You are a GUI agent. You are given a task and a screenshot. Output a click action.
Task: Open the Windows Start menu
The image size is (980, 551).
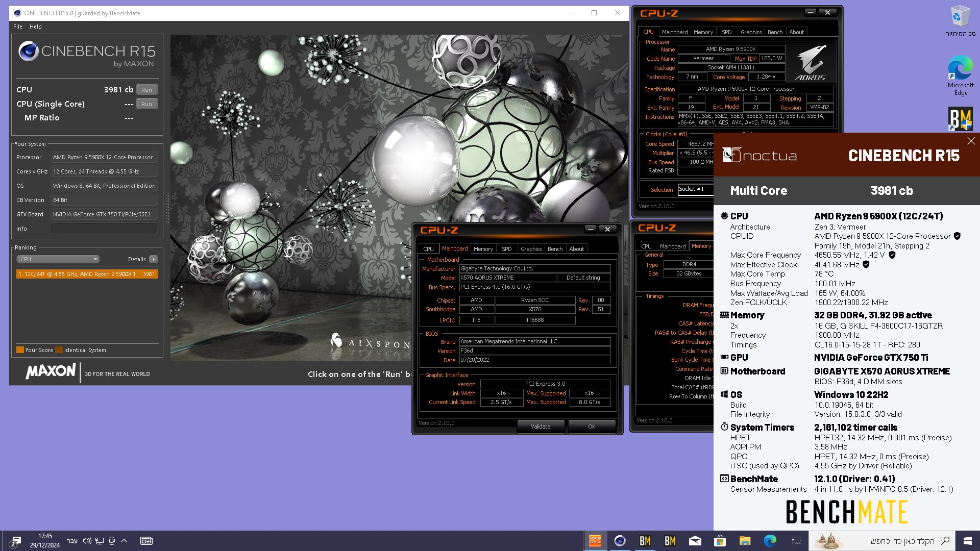(967, 541)
